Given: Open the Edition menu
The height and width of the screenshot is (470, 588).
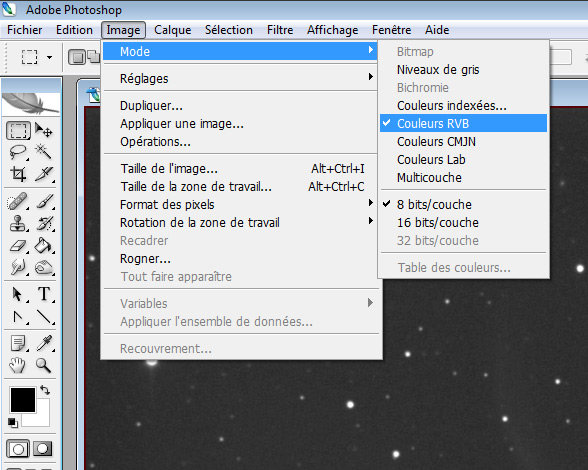Looking at the screenshot, I should click(74, 30).
